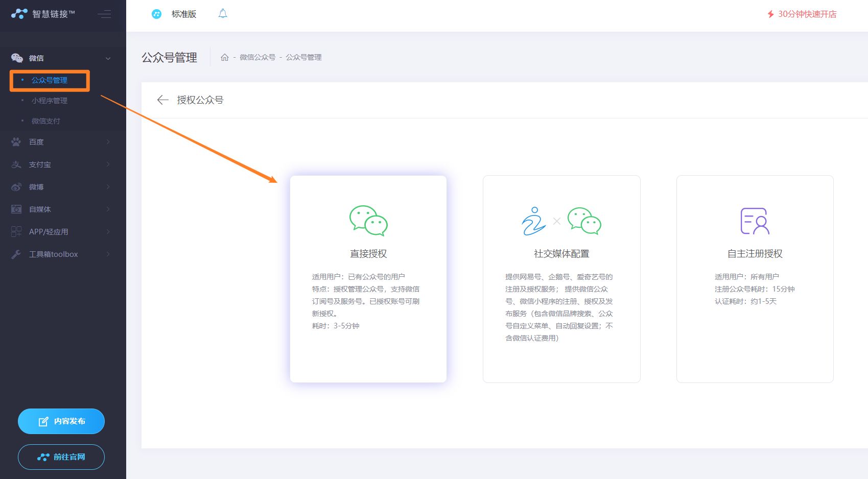Image resolution: width=868 pixels, height=479 pixels.
Task: Click the blue swimmer icon on 社交媒体配置 card
Action: (x=534, y=221)
